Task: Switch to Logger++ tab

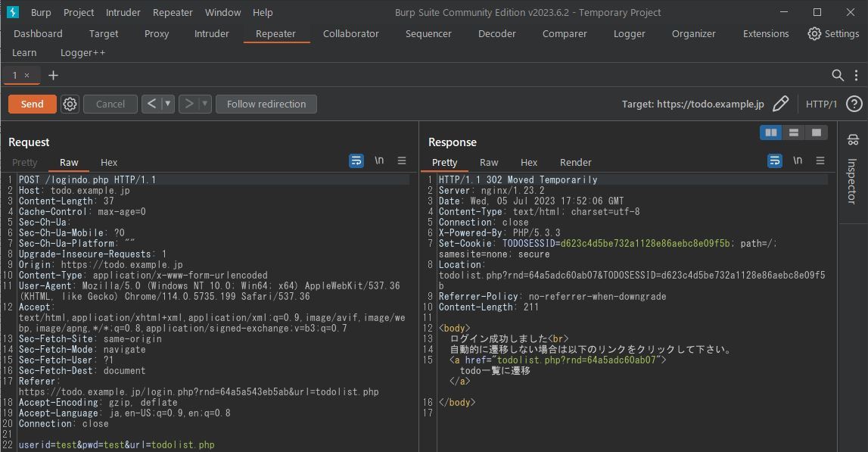Action: (x=82, y=53)
